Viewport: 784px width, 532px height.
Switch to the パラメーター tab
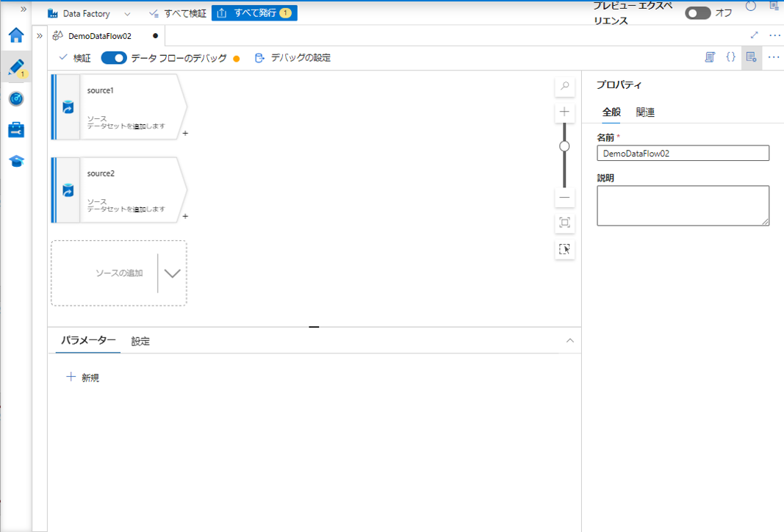(88, 340)
